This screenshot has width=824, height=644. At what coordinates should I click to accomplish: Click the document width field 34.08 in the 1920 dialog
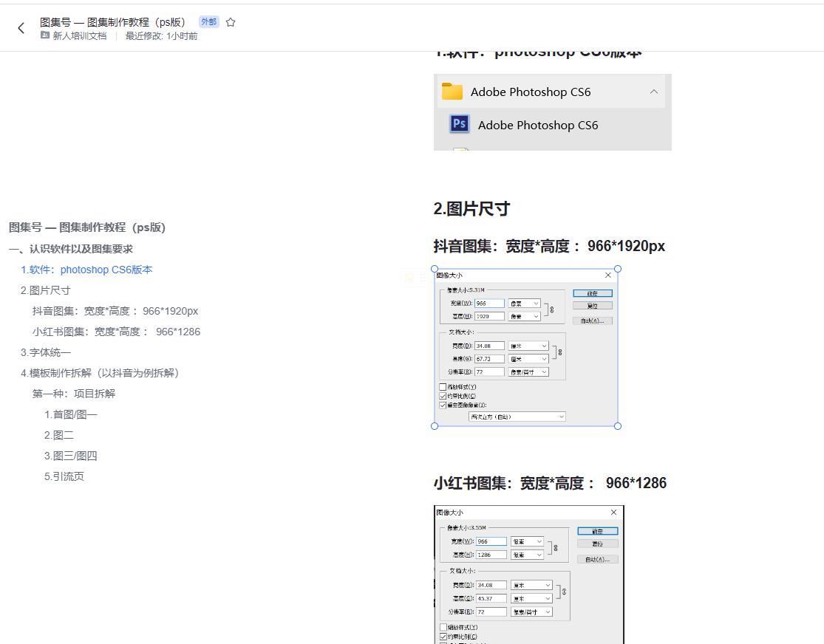489,346
